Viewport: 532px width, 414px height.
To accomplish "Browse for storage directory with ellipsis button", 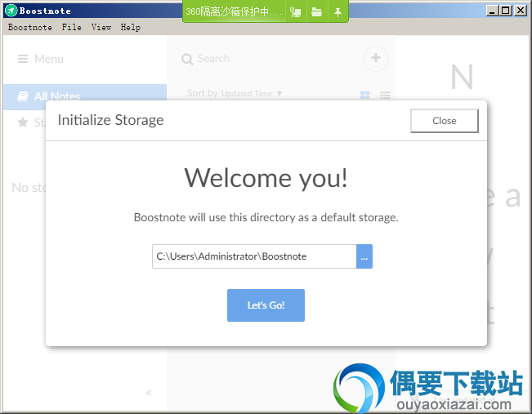I will (364, 256).
